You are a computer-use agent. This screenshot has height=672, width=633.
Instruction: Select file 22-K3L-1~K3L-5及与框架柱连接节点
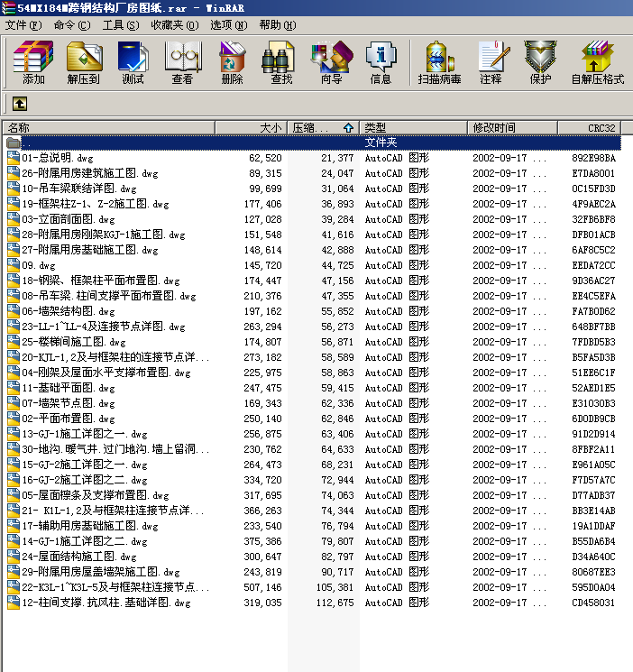coord(115,587)
